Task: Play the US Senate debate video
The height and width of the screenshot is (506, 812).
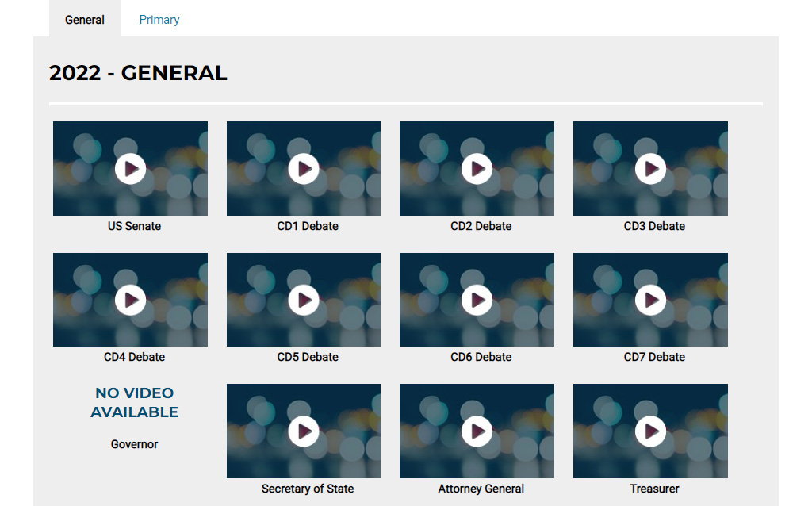Action: (x=130, y=168)
